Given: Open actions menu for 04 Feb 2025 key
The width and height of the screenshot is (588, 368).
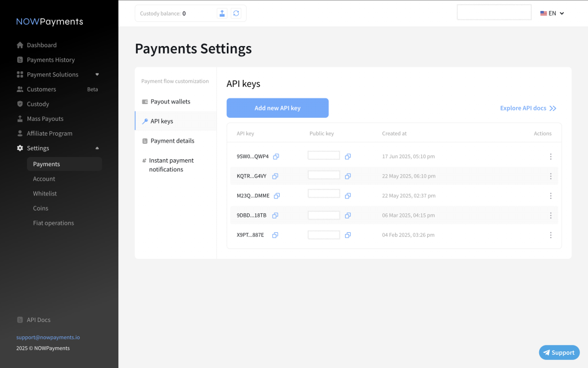Looking at the screenshot, I should click(x=550, y=235).
